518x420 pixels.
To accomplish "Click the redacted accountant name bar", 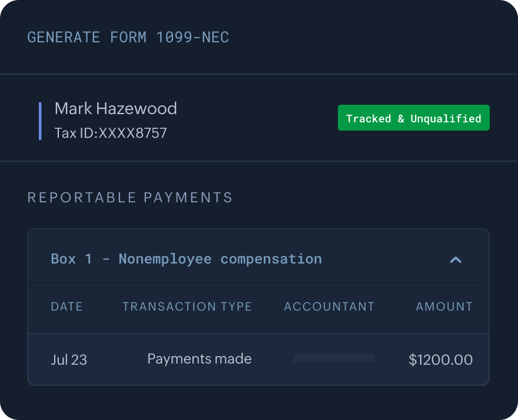I will coord(333,358).
